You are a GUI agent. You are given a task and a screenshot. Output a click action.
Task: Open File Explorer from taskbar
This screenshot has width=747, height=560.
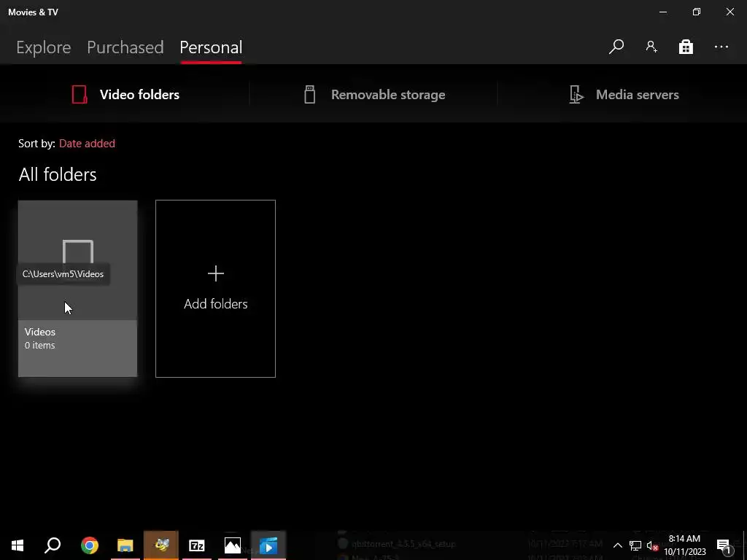[125, 545]
